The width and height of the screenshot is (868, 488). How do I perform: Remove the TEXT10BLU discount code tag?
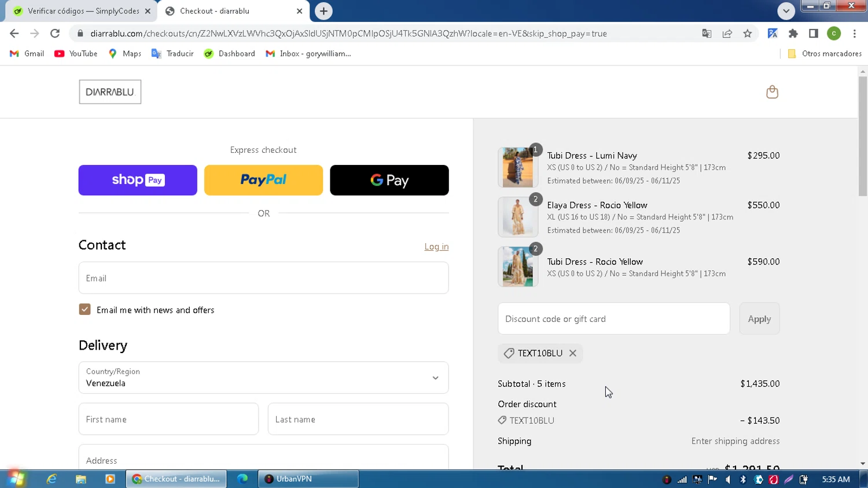point(573,353)
